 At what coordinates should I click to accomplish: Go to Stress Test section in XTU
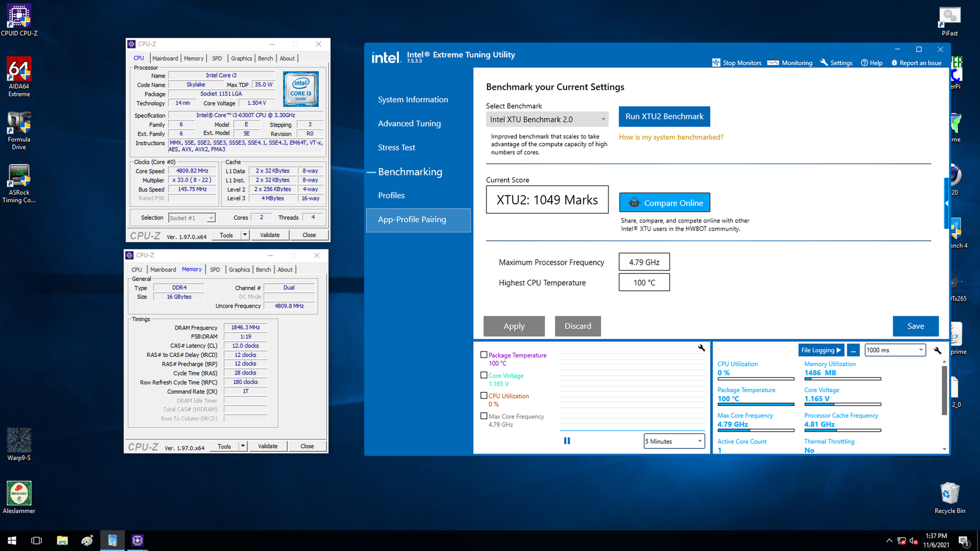pos(397,147)
